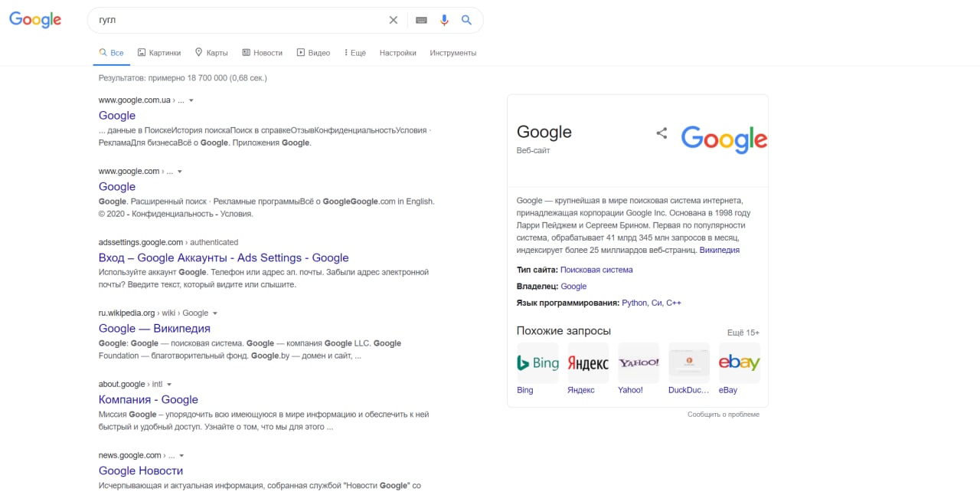Switch to the Карты tab
Viewport: 980px width, 492px height.
coord(211,53)
